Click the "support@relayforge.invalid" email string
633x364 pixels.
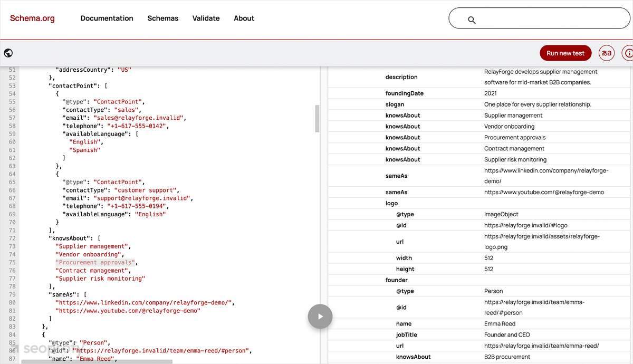tap(142, 198)
